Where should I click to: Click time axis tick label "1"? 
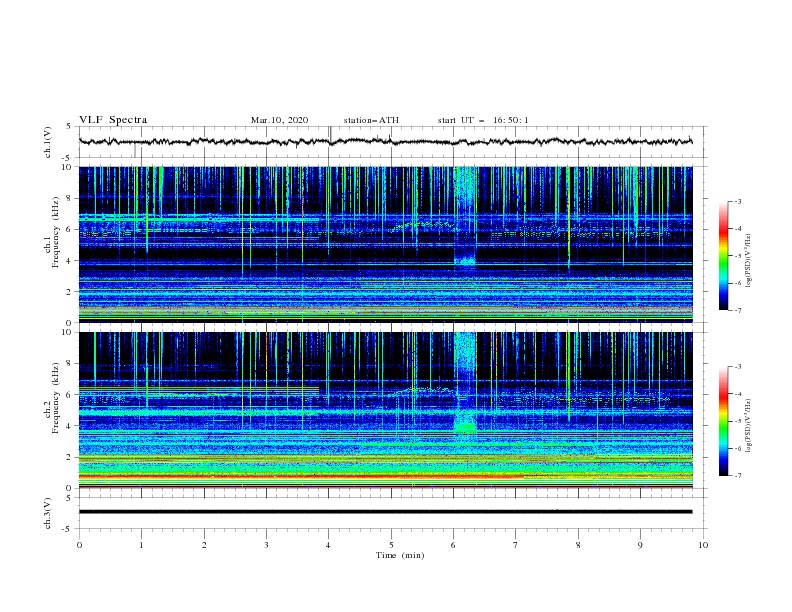coord(141,545)
